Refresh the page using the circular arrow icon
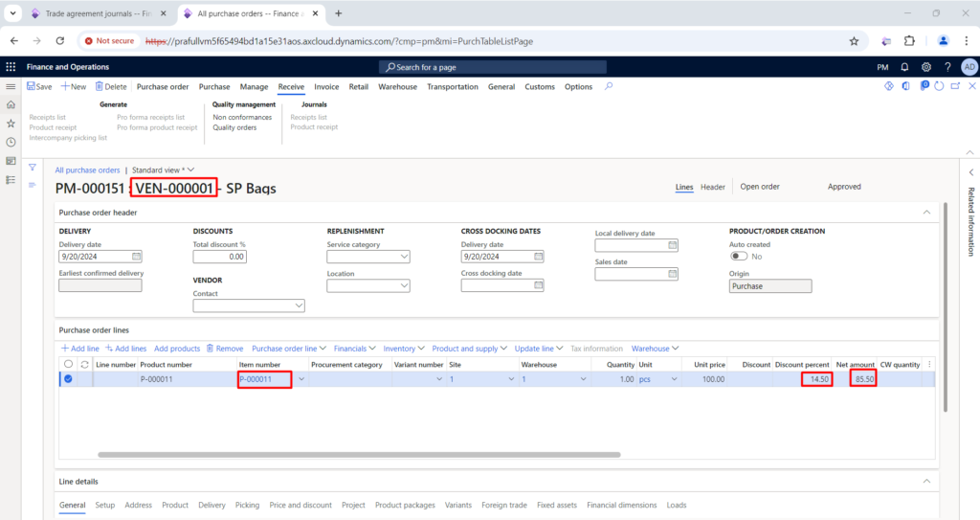 (939, 86)
